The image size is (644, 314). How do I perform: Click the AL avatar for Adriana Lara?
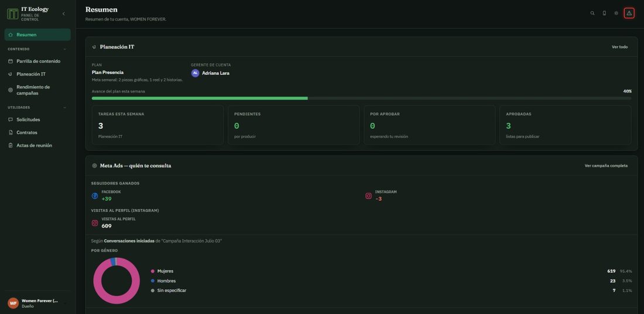click(x=195, y=73)
